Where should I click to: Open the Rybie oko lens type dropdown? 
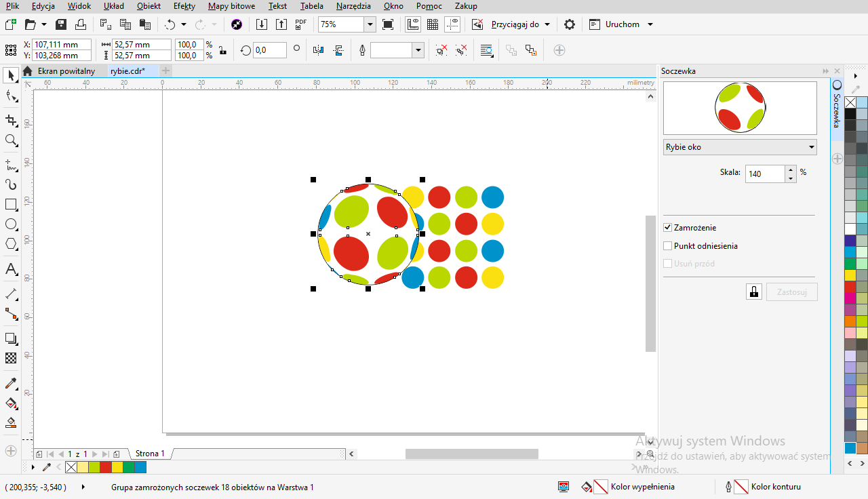coord(740,147)
